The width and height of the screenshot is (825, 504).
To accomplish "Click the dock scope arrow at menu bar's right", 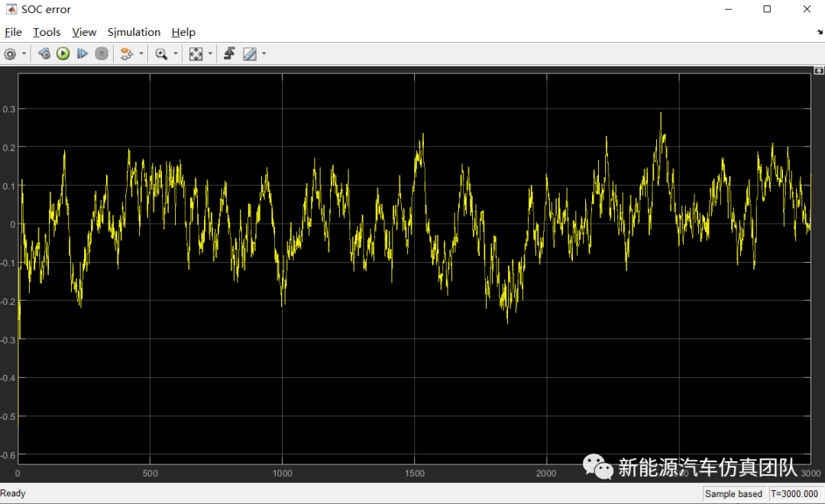I will pos(819,32).
